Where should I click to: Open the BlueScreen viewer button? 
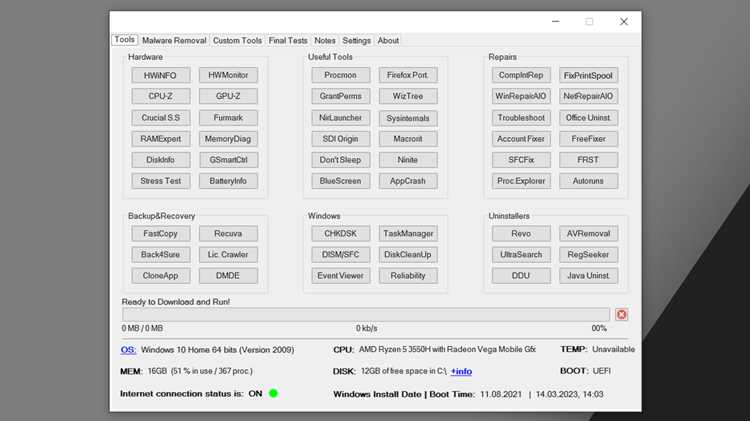click(x=341, y=181)
